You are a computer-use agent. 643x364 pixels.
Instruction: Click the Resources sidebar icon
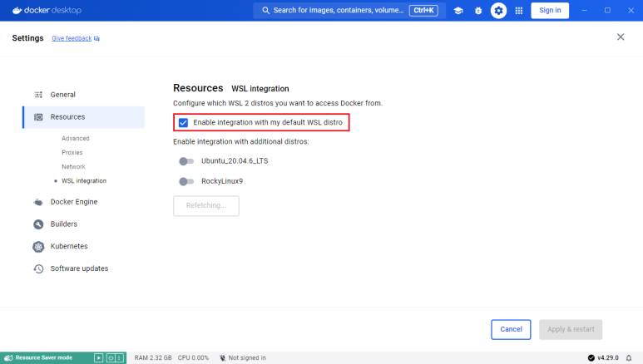[38, 117]
